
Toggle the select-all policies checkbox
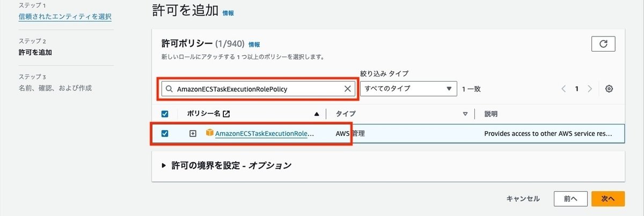point(165,114)
